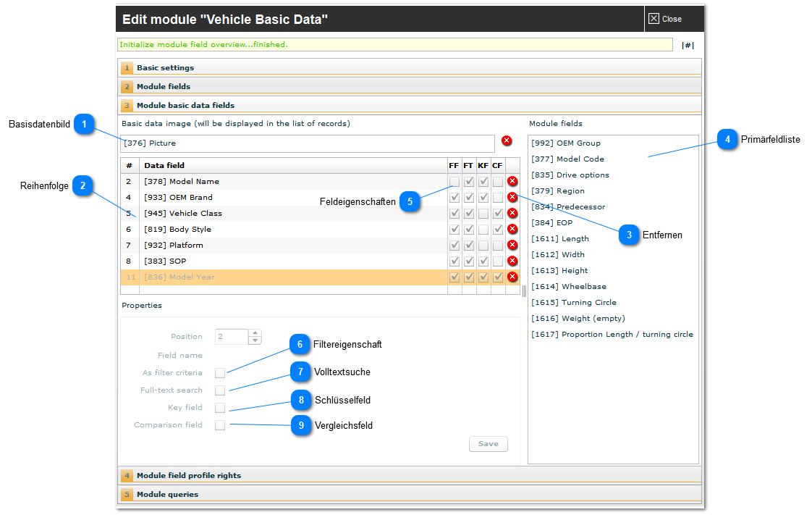The image size is (812, 515).
Task: Collapse the Module basic data fields section
Action: tap(410, 105)
